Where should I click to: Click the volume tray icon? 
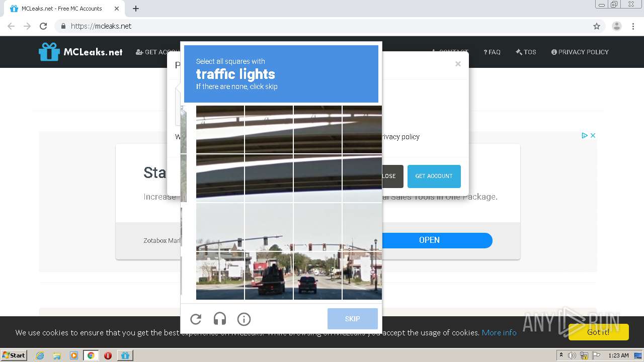coord(572,355)
